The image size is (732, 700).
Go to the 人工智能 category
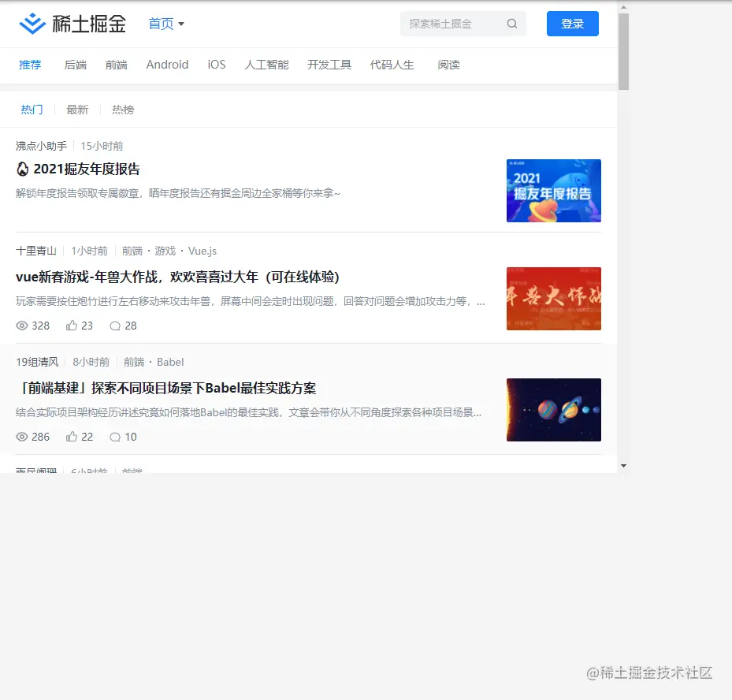266,65
